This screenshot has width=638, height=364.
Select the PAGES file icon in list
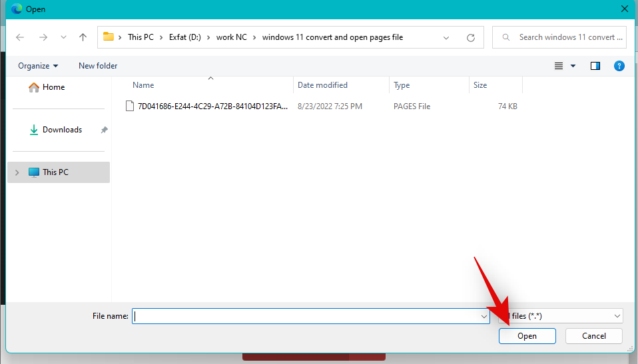(131, 106)
